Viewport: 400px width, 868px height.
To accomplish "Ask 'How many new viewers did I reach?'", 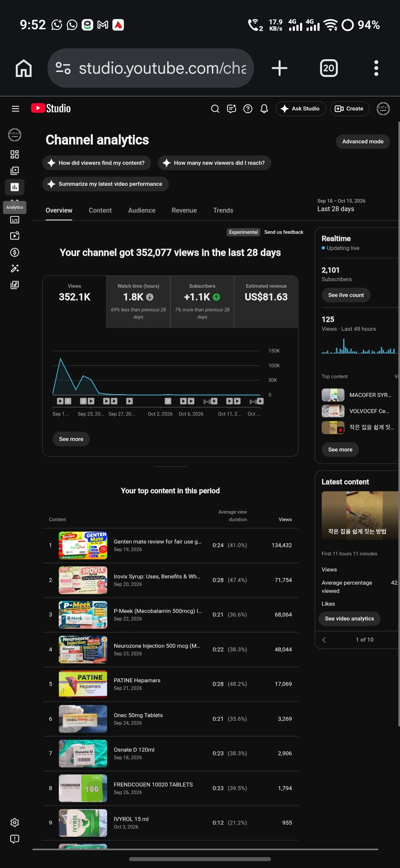I will 214,163.
